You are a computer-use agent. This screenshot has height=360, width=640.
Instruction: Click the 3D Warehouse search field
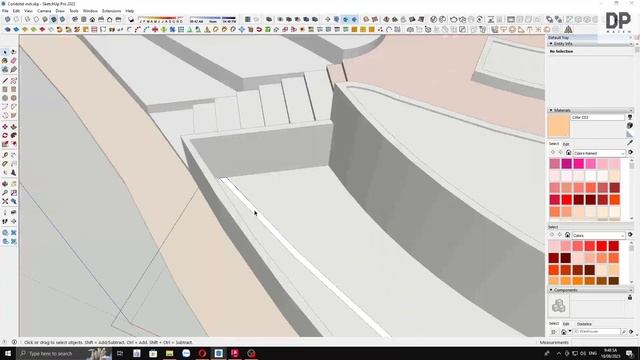[x=596, y=332]
